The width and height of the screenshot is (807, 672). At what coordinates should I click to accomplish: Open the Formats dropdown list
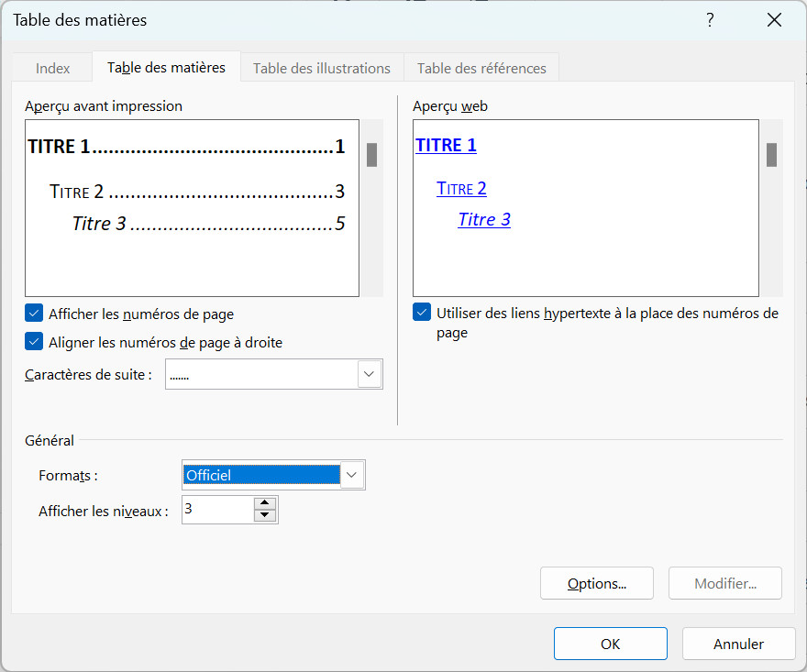(352, 475)
